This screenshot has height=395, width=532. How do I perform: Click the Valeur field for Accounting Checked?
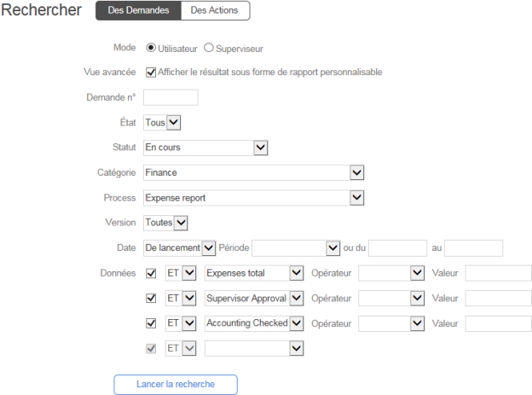[498, 323]
